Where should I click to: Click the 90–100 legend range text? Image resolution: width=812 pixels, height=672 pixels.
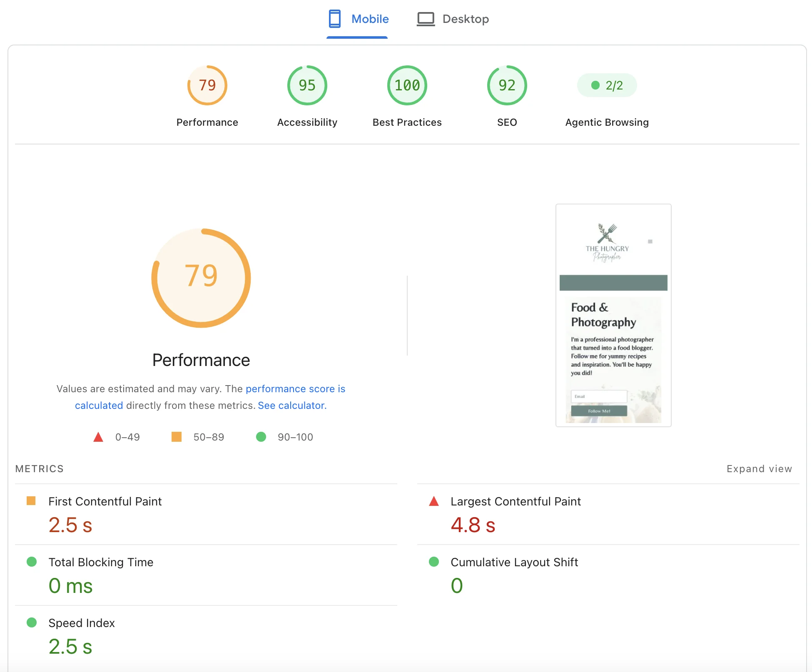295,437
